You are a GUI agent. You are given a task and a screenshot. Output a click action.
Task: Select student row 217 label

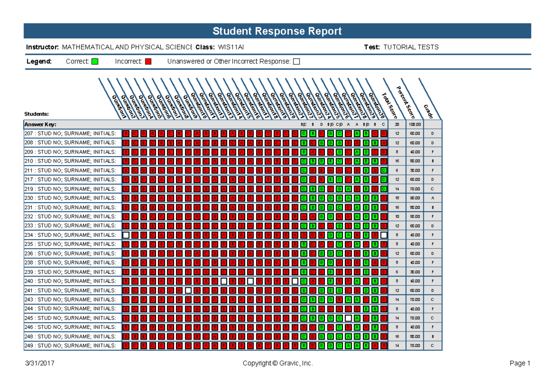(70, 180)
